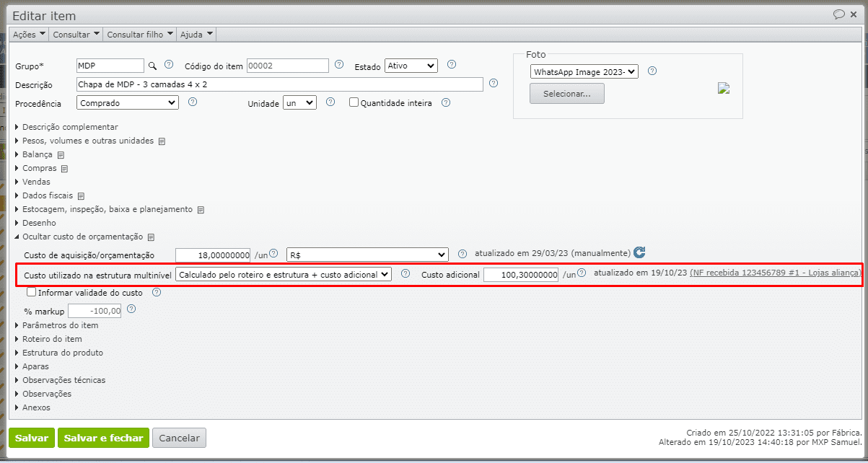Image resolution: width=868 pixels, height=463 pixels.
Task: Click the Salvar button
Action: coord(32,438)
